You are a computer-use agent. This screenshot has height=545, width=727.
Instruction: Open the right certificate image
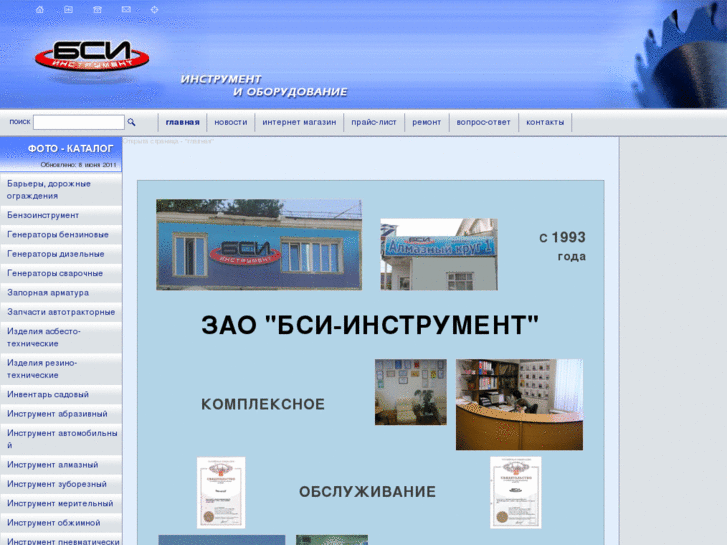click(516, 493)
